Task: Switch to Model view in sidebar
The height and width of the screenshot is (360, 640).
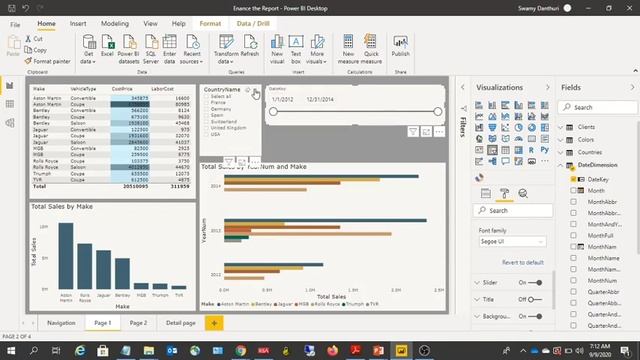Action: pos(10,123)
